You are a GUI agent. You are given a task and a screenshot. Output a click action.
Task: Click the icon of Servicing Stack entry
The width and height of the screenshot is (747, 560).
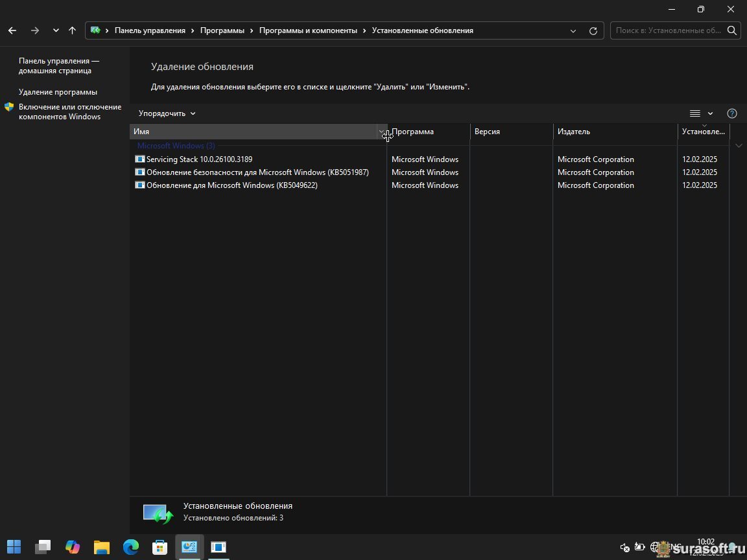139,159
